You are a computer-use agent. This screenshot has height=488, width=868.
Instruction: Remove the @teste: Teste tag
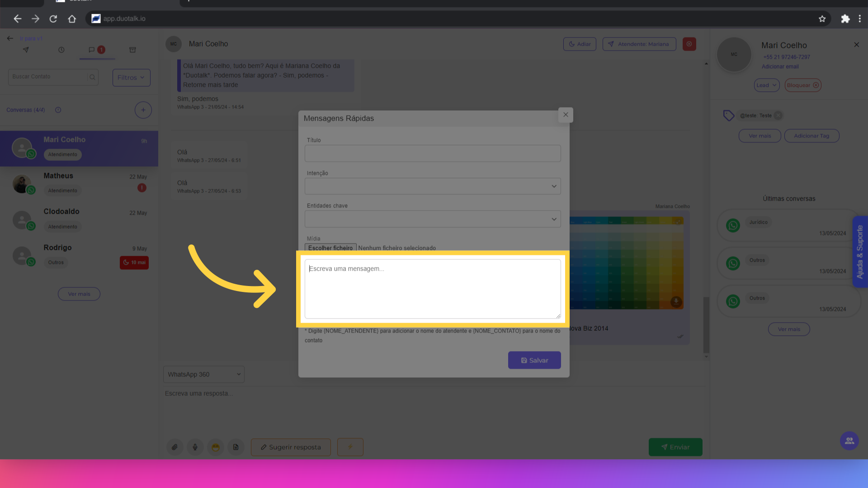tap(778, 115)
